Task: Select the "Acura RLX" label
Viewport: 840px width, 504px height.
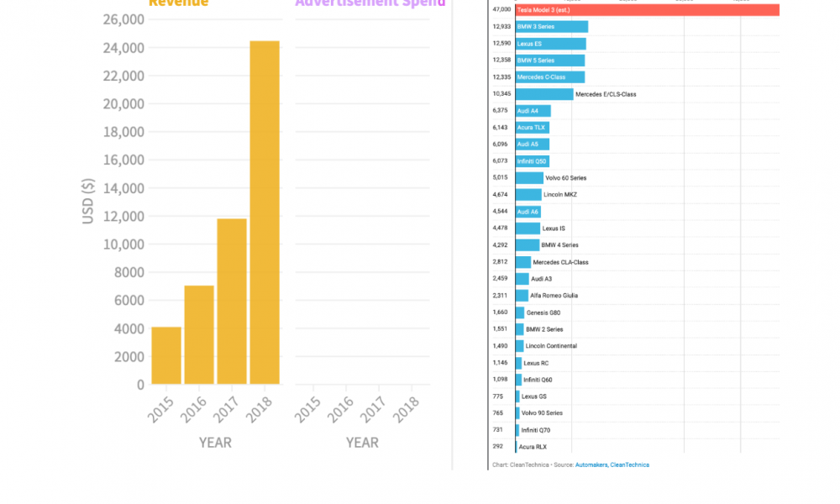Action: point(533,447)
